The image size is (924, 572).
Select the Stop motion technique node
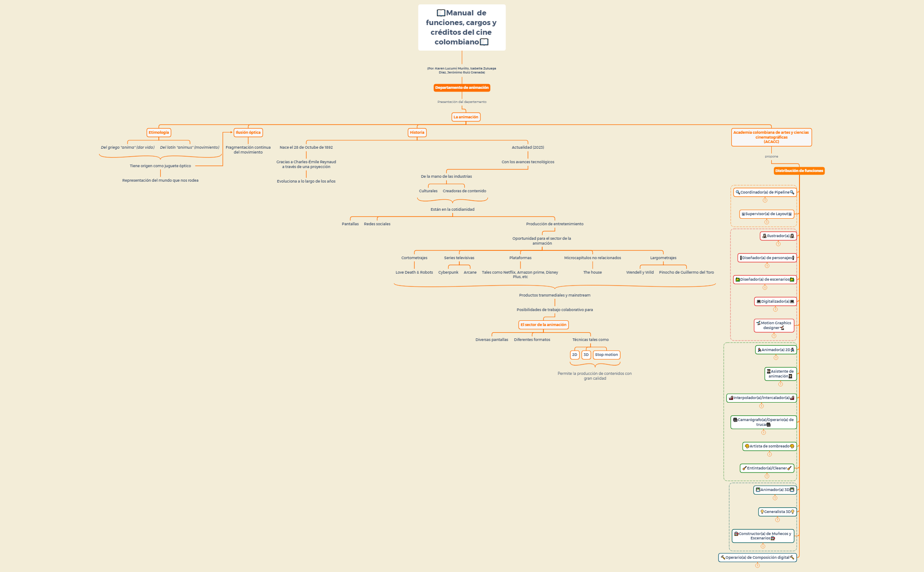coord(606,355)
